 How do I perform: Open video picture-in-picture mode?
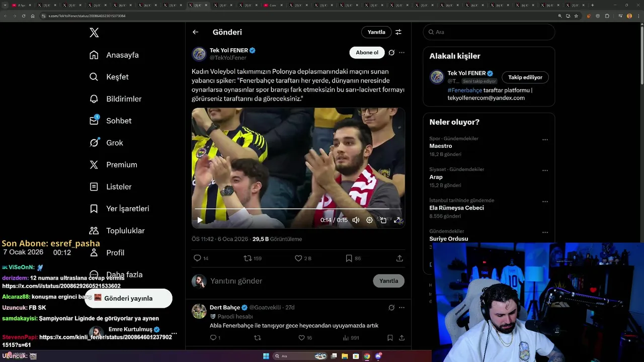(383, 220)
